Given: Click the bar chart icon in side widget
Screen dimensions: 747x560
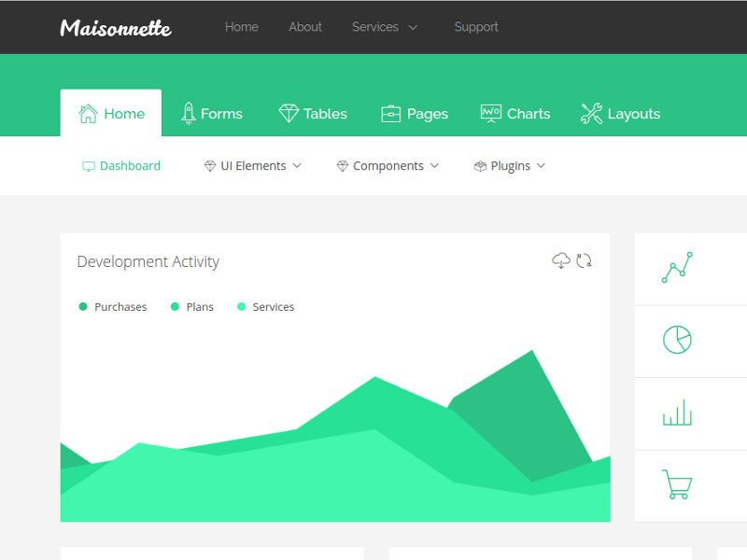Looking at the screenshot, I should [677, 413].
